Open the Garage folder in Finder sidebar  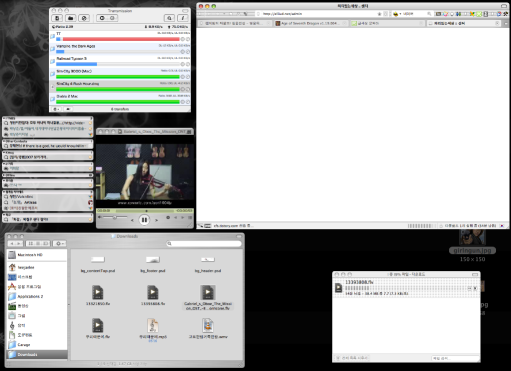coord(37,345)
